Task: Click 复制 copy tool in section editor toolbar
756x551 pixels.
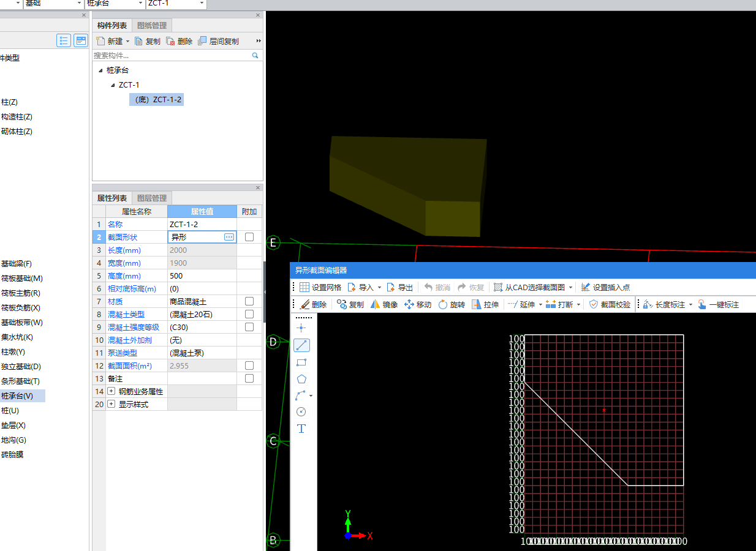Action: point(350,304)
